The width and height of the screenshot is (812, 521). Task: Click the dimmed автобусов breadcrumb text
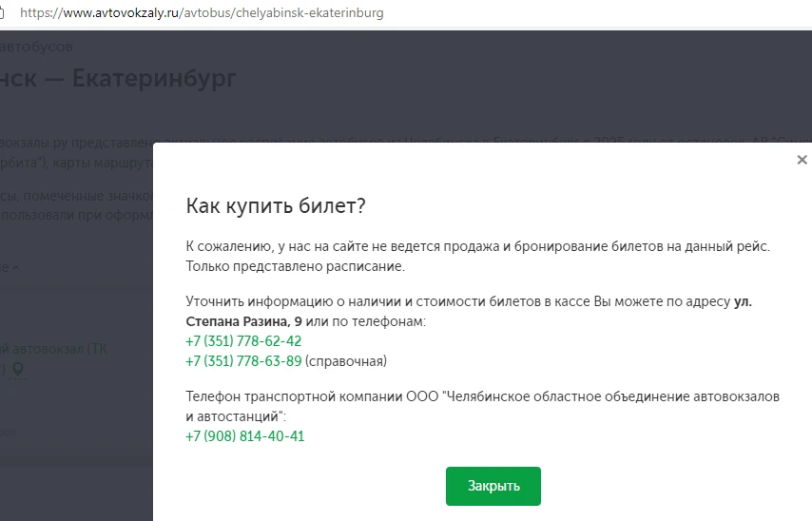tap(38, 46)
